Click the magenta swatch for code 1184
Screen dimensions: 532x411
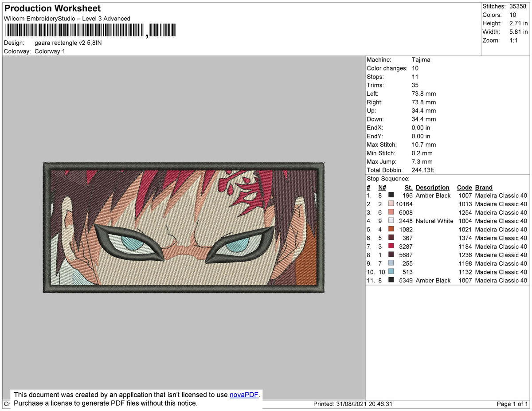click(x=392, y=247)
